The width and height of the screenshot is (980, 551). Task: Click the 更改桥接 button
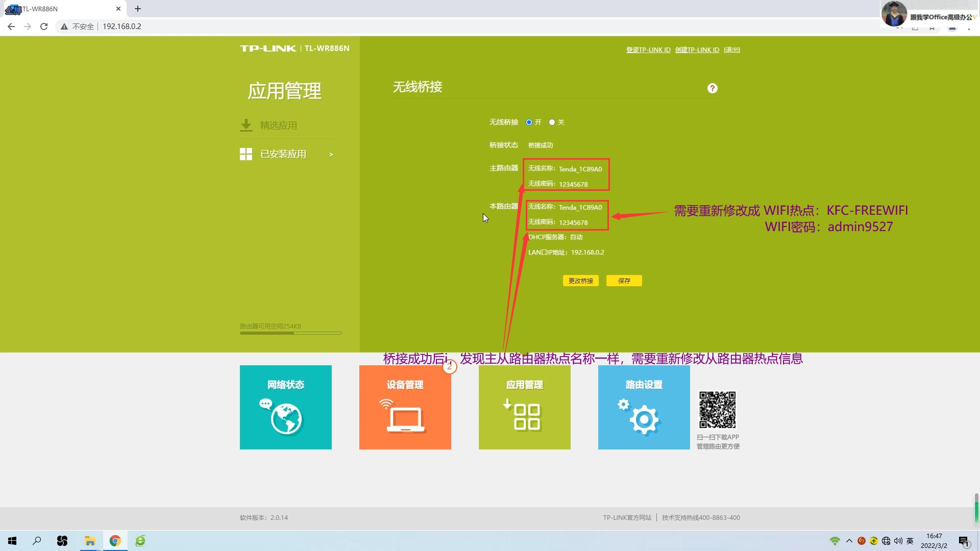pyautogui.click(x=580, y=281)
